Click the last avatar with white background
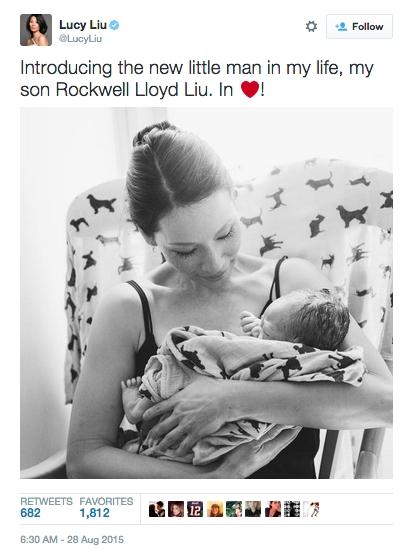This screenshot has width=407, height=548. (x=311, y=509)
